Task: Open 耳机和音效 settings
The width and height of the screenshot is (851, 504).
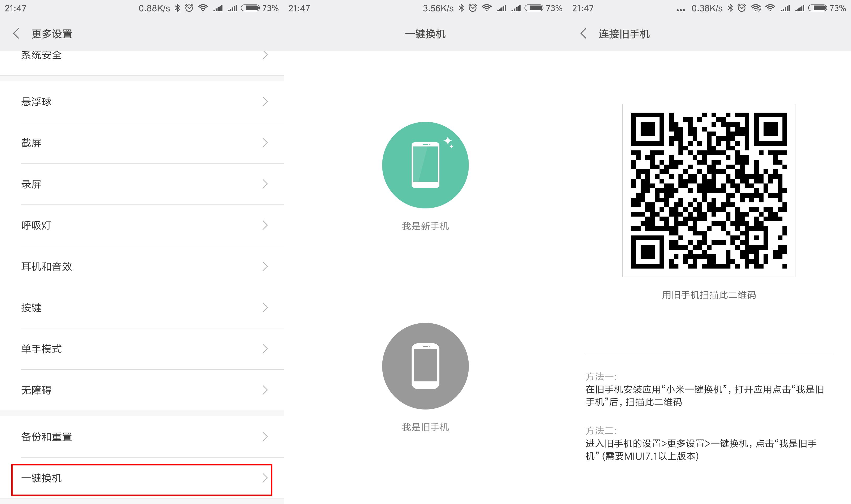Action: coord(142,267)
